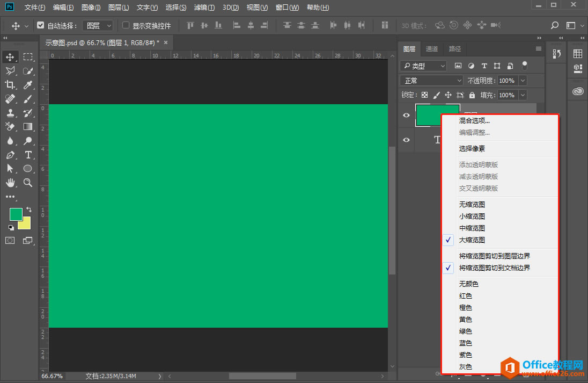Open the extra tools ellipsis
This screenshot has height=383, width=588.
[x=10, y=197]
